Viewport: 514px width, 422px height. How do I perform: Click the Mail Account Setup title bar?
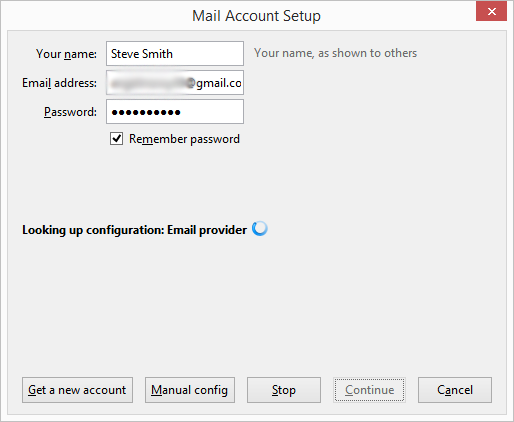pos(256,16)
